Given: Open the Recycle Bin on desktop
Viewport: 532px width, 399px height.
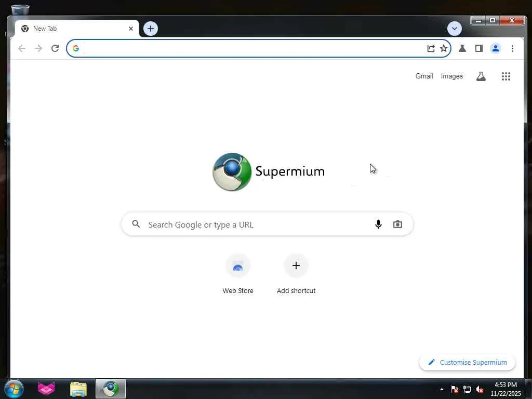Looking at the screenshot, I should click(x=20, y=9).
